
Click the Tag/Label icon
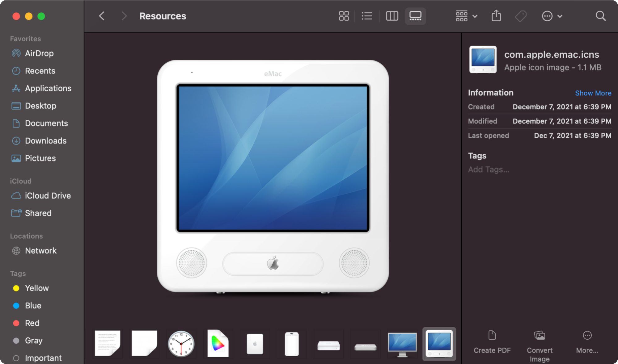[x=520, y=16]
